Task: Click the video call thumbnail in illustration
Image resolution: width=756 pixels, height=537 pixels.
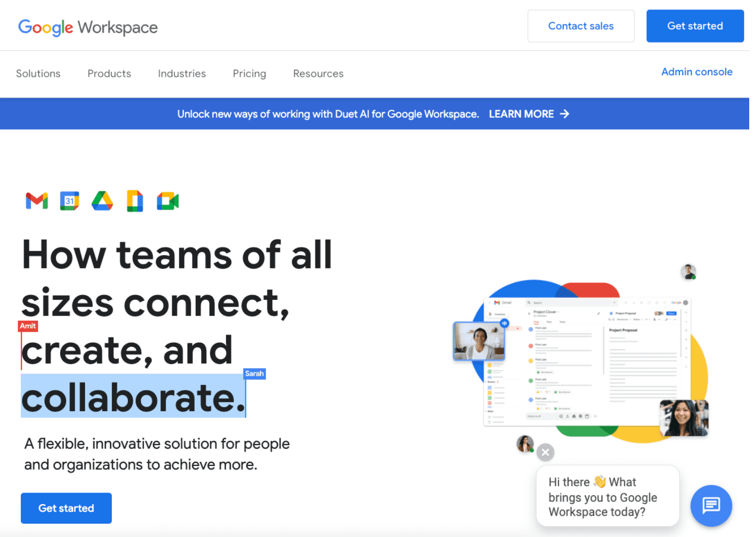Action: point(479,341)
